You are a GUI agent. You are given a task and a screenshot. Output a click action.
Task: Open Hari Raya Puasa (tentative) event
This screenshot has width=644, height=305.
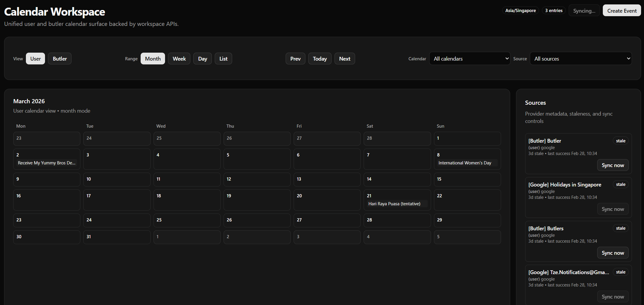coord(394,204)
